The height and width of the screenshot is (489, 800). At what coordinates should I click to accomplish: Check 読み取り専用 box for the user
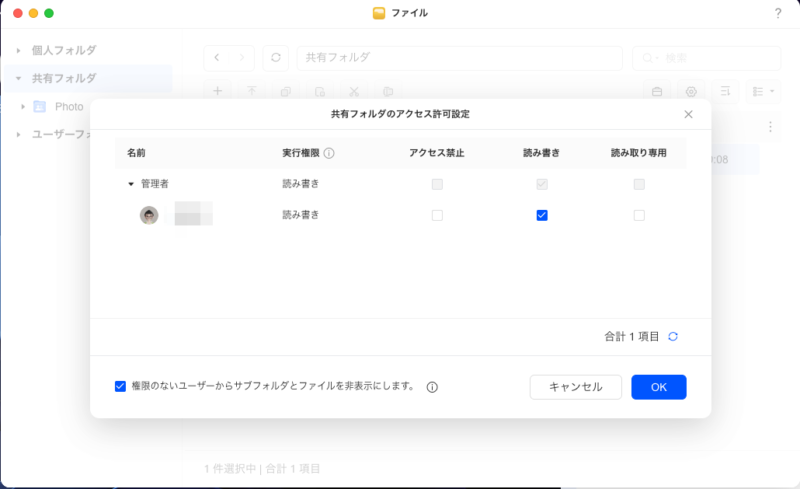[x=639, y=215]
